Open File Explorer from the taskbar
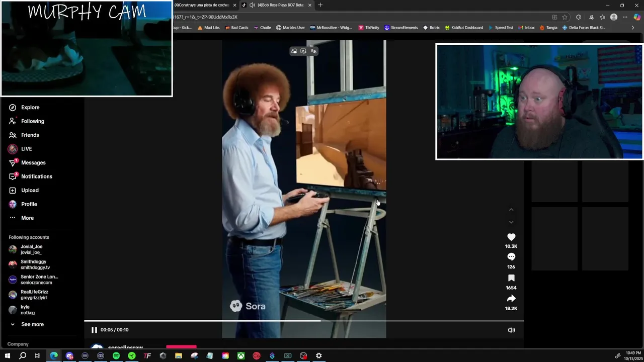The height and width of the screenshot is (362, 644). tap(179, 356)
